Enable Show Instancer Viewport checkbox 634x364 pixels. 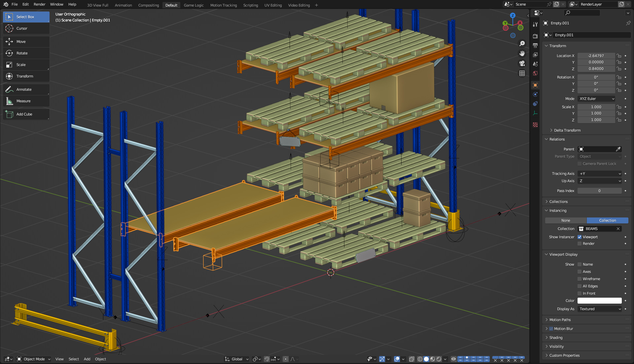[x=580, y=237]
